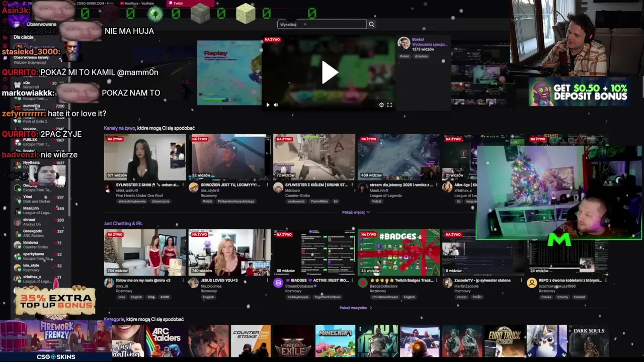Open Minecraft category tile
Image resolution: width=644 pixels, height=362 pixels.
click(335, 341)
